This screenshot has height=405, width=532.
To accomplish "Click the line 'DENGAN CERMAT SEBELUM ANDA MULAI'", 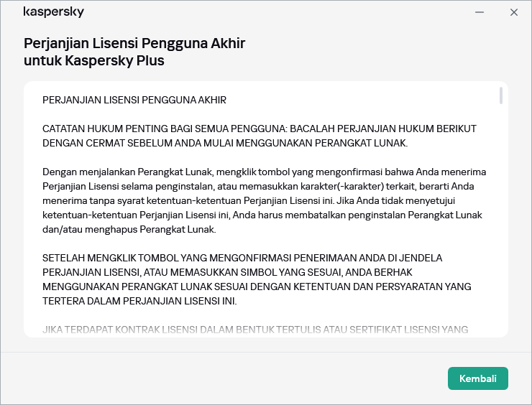I will coord(225,143).
